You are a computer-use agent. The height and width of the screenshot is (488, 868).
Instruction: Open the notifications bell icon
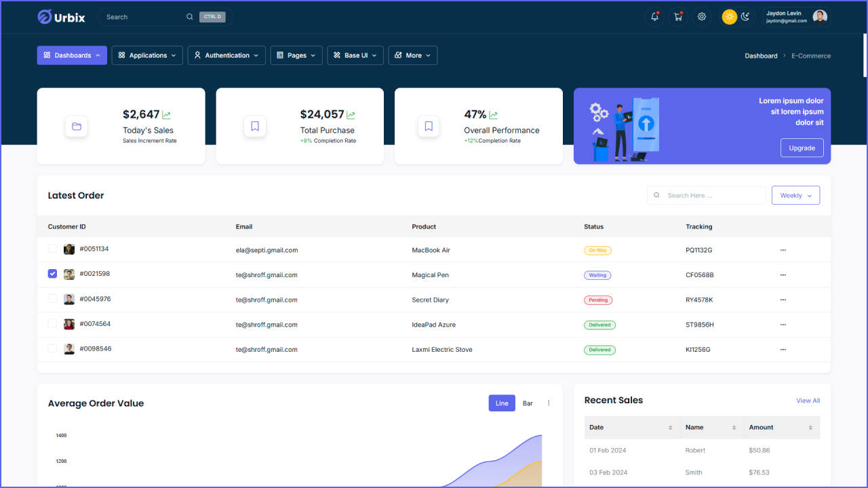(654, 16)
